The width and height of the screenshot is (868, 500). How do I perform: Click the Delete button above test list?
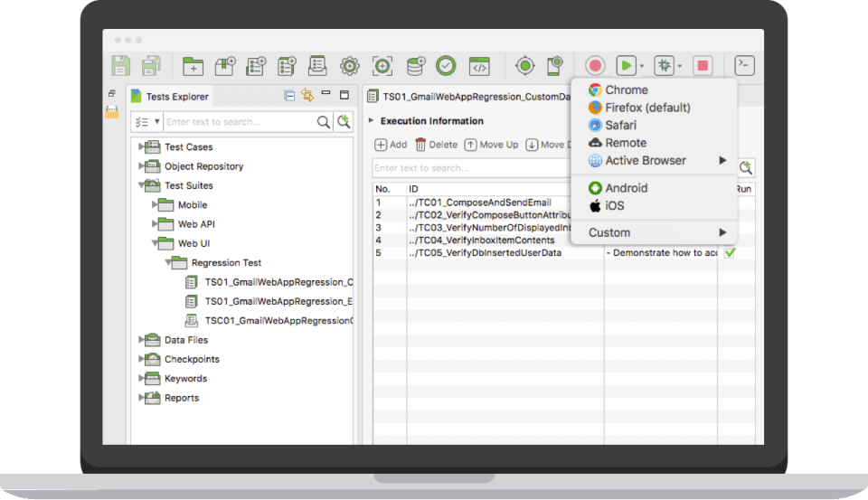pos(436,145)
